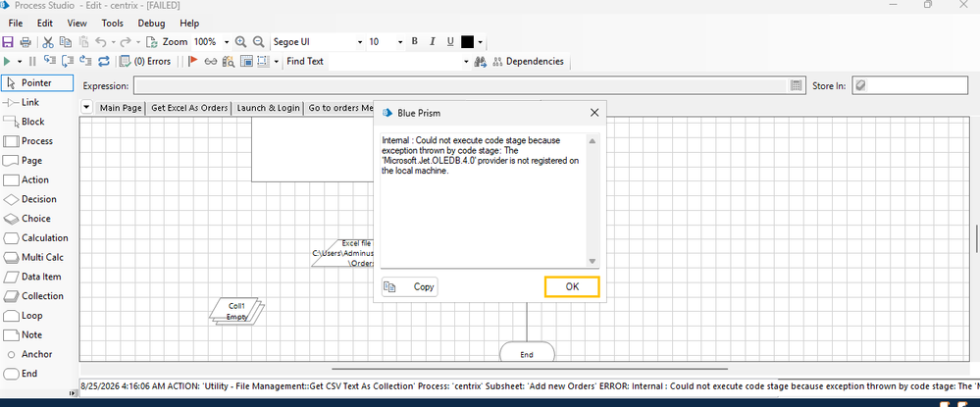Open the font size dropdown
The image size is (980, 407).
[x=400, y=42]
